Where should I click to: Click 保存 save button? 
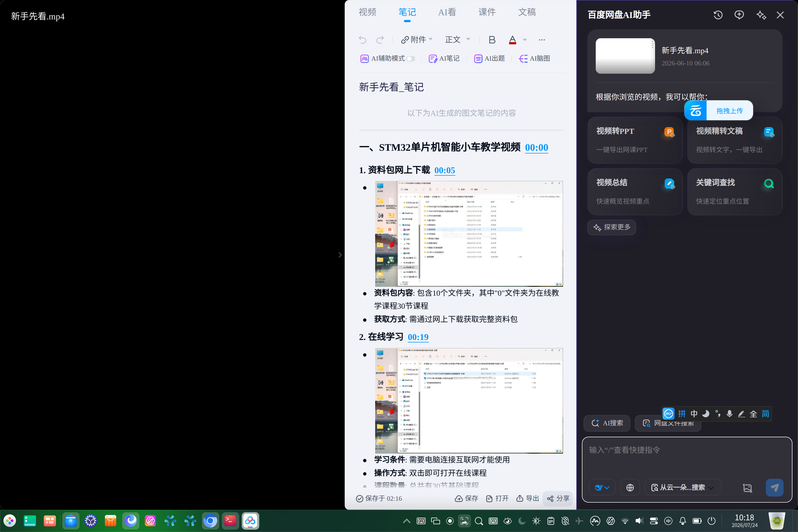pyautogui.click(x=467, y=498)
